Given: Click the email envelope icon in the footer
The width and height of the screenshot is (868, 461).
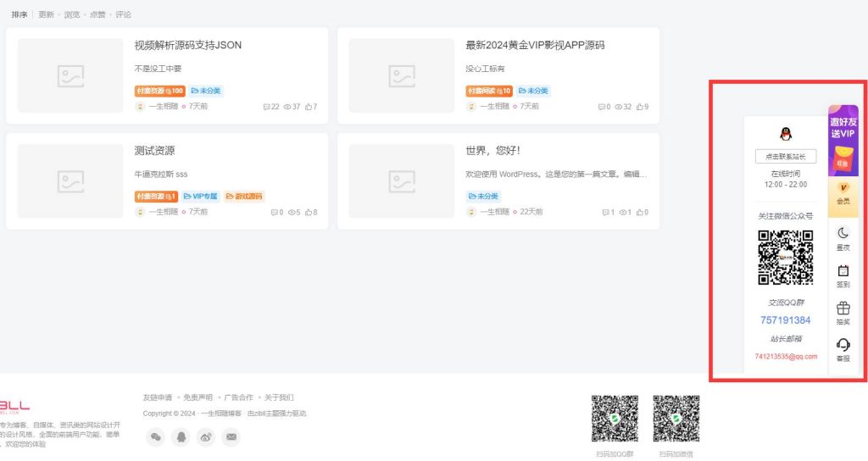Looking at the screenshot, I should pyautogui.click(x=231, y=437).
